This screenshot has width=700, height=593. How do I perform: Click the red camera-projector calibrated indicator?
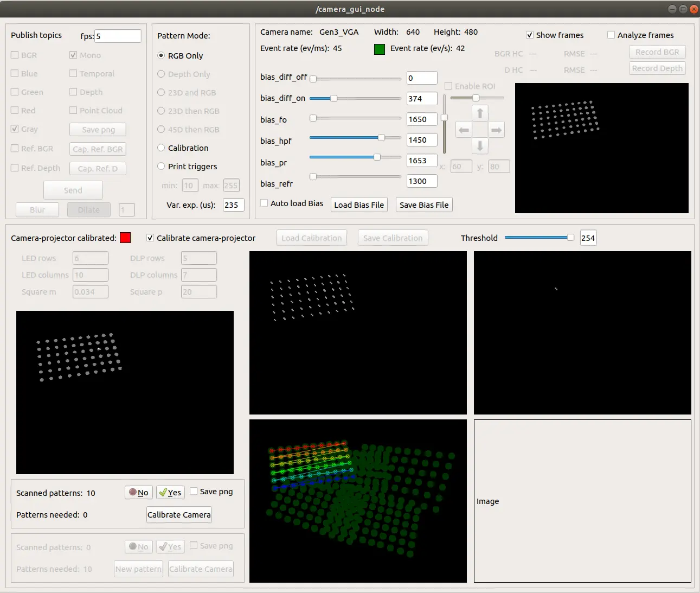[125, 238]
